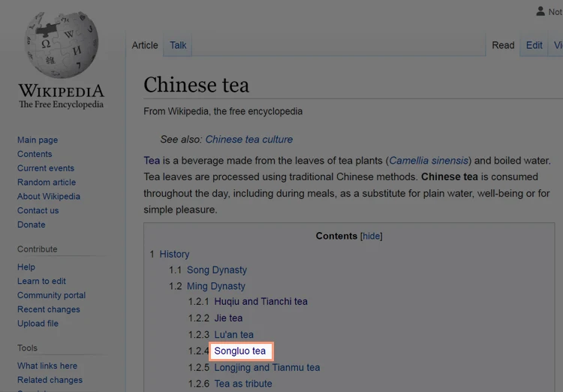Open the What links here tool
Viewport: 563px width, 392px height.
[x=47, y=366]
